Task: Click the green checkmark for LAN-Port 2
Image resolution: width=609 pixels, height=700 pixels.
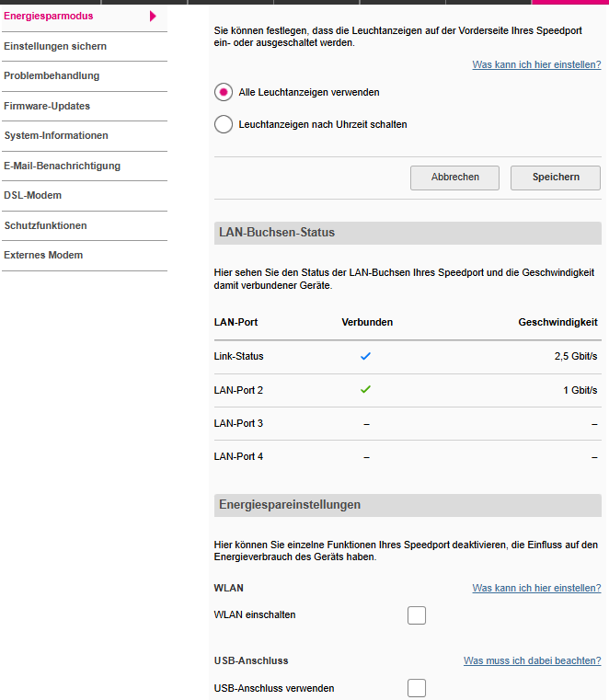Action: [365, 390]
